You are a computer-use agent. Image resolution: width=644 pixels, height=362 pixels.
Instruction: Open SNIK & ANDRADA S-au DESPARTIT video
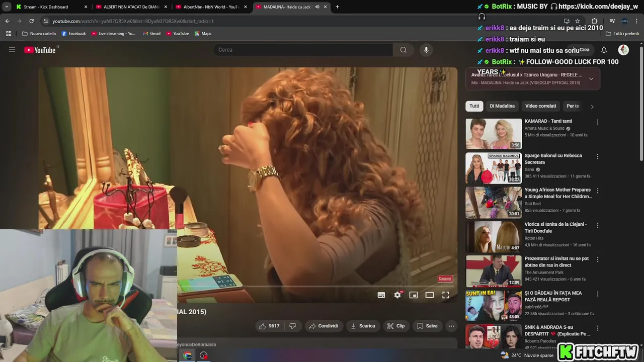coord(494,336)
